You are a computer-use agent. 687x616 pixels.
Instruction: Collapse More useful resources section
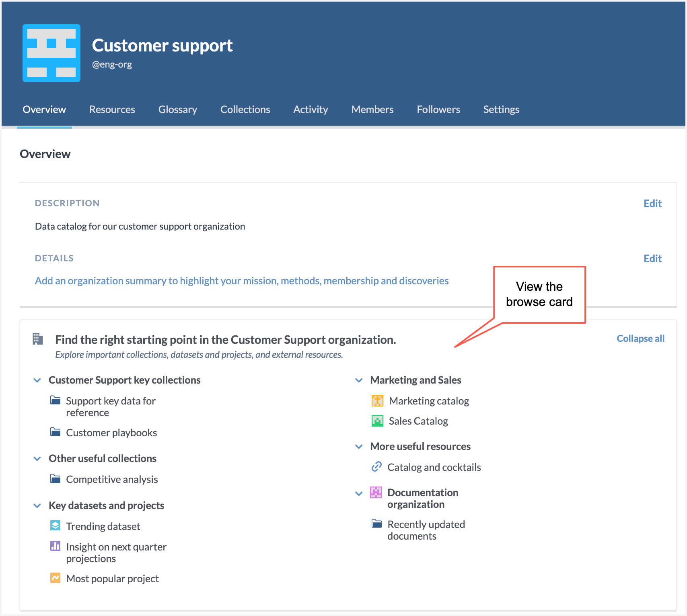[x=359, y=447]
